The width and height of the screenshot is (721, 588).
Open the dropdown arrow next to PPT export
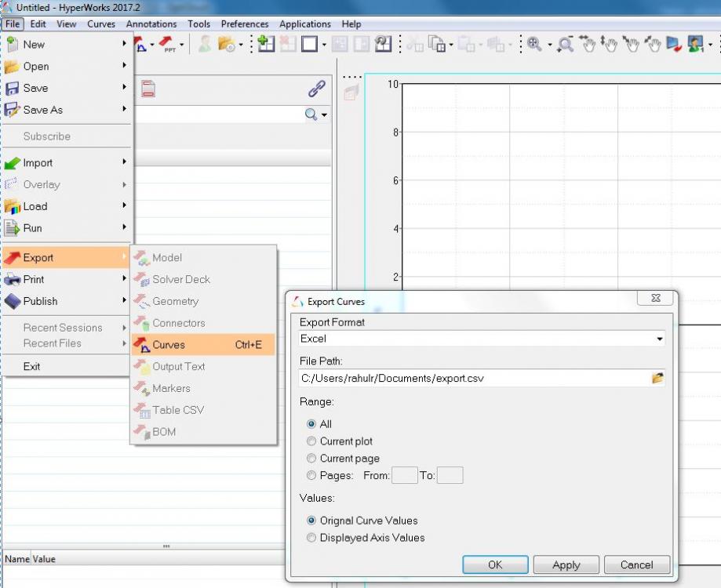pyautogui.click(x=182, y=45)
